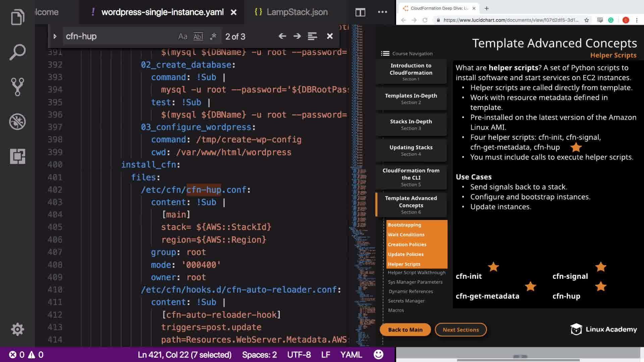Click the split editor icon
Viewport: 644px width, 362px height.
360,12
